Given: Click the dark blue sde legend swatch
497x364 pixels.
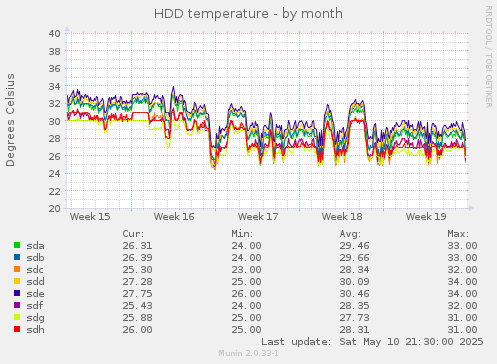Looking at the screenshot, I should [x=17, y=293].
